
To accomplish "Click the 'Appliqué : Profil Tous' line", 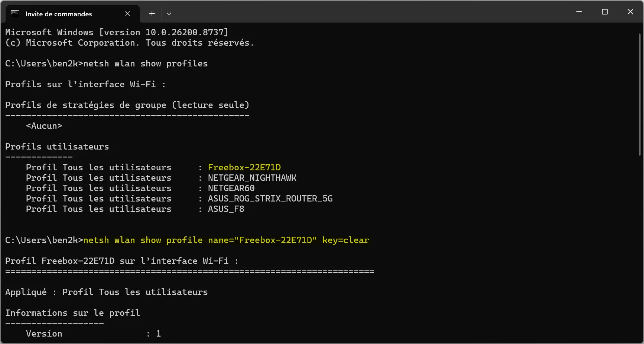I will [x=107, y=292].
